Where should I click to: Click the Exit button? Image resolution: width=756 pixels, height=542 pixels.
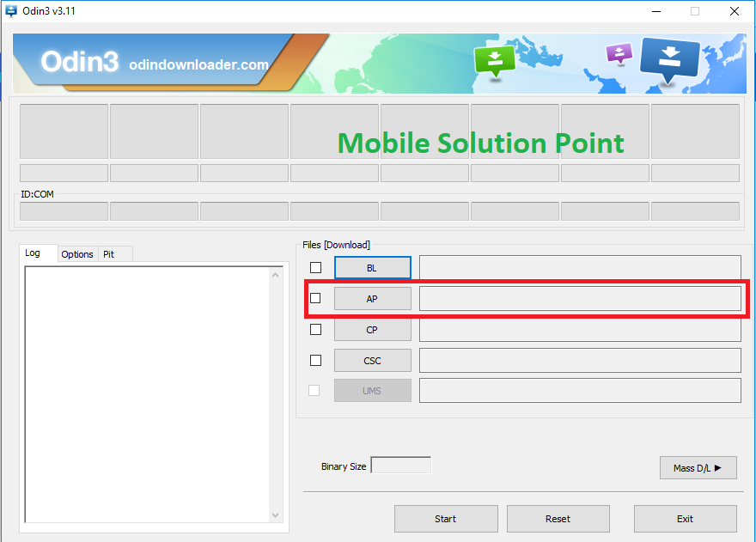pyautogui.click(x=686, y=519)
